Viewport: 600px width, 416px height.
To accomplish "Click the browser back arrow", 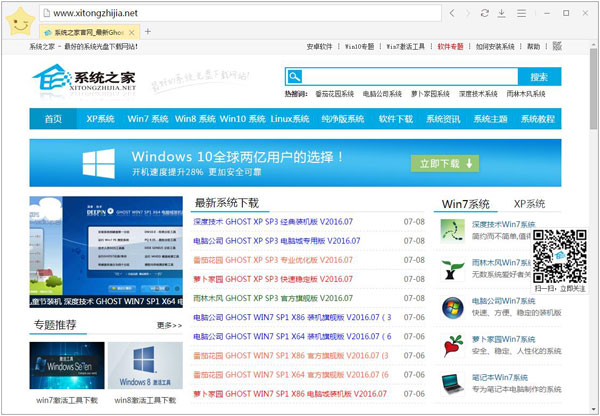I will (x=452, y=13).
